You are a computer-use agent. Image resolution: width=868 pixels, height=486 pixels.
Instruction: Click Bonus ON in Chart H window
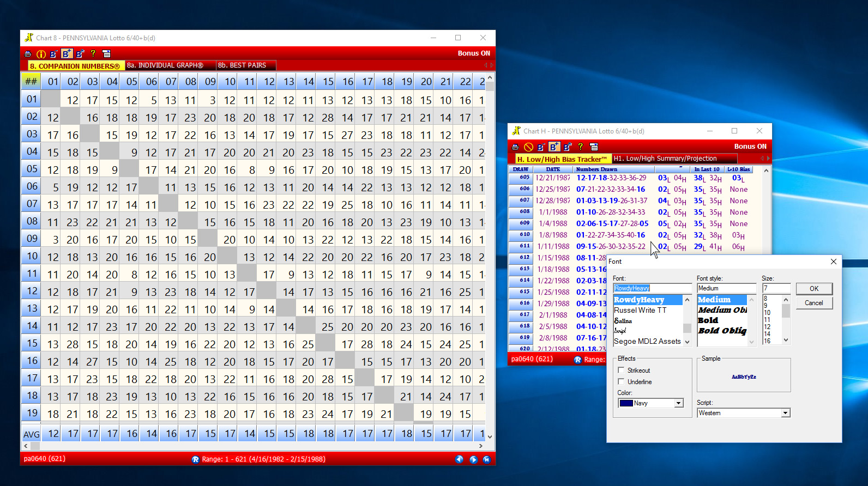point(750,147)
